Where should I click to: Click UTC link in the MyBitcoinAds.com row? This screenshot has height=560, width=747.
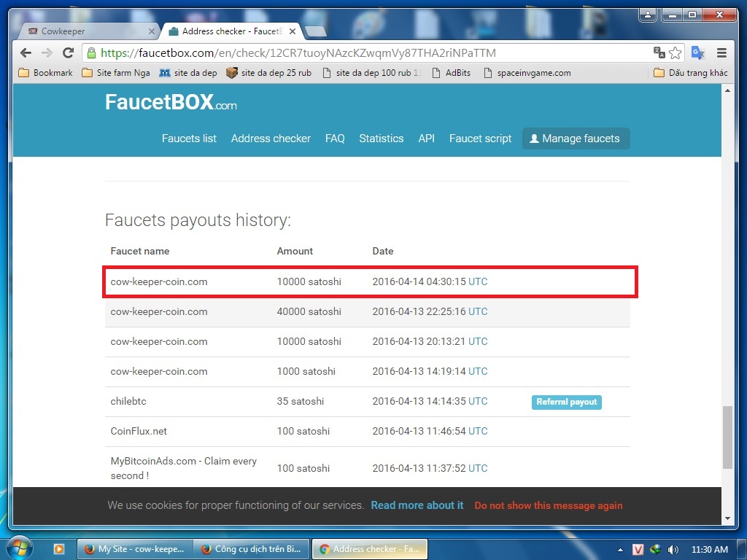tap(478, 468)
